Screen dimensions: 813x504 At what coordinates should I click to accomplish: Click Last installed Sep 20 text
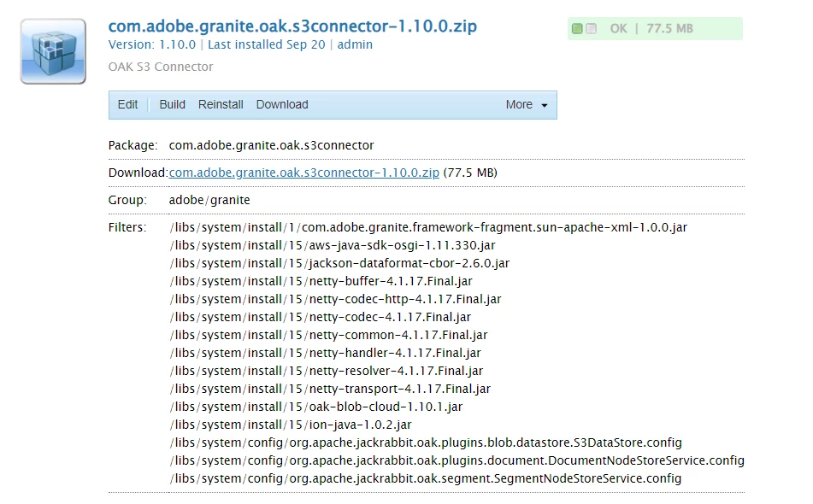click(x=267, y=44)
